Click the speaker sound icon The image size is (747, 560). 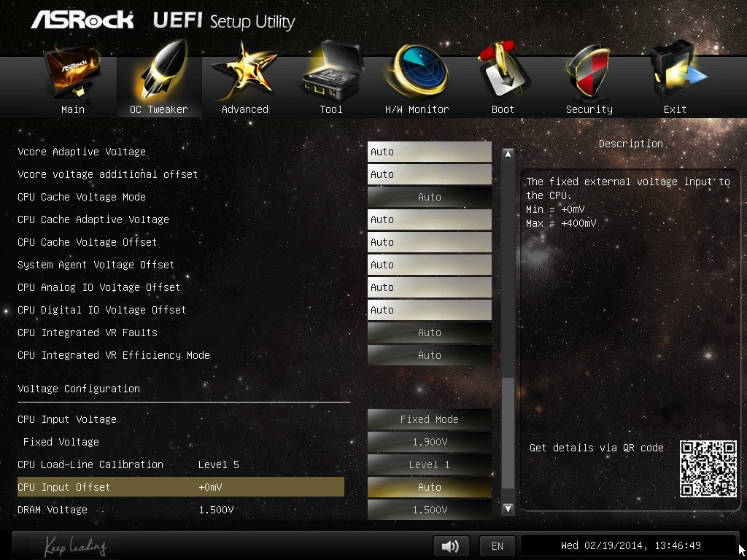pyautogui.click(x=451, y=545)
